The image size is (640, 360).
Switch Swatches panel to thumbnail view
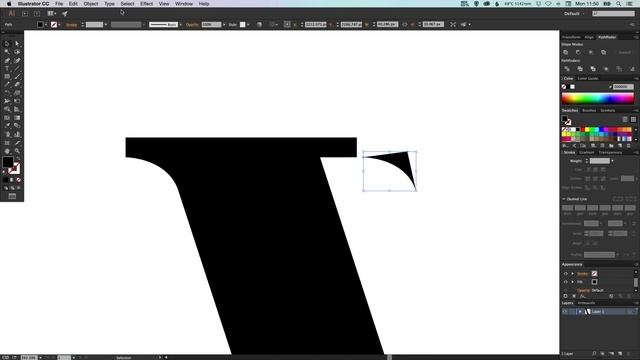point(633,119)
